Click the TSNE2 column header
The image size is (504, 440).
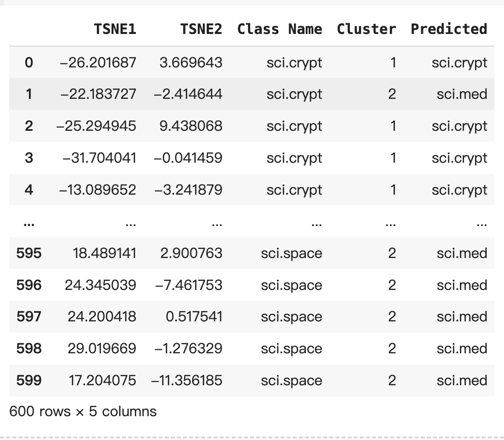tap(201, 29)
